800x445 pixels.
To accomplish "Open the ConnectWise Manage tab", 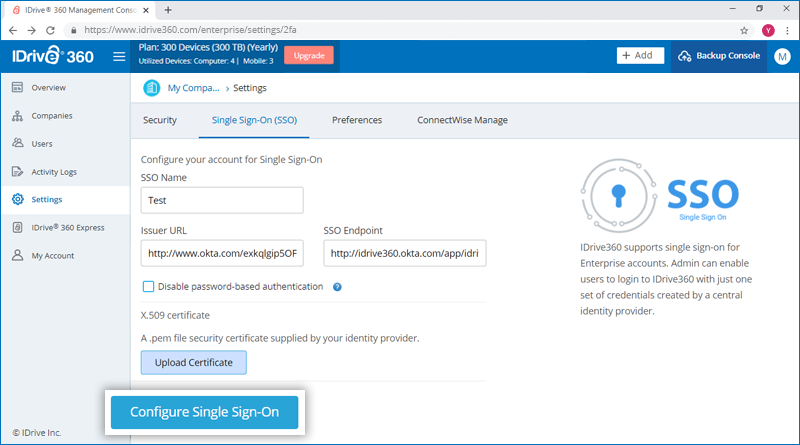I will tap(462, 120).
